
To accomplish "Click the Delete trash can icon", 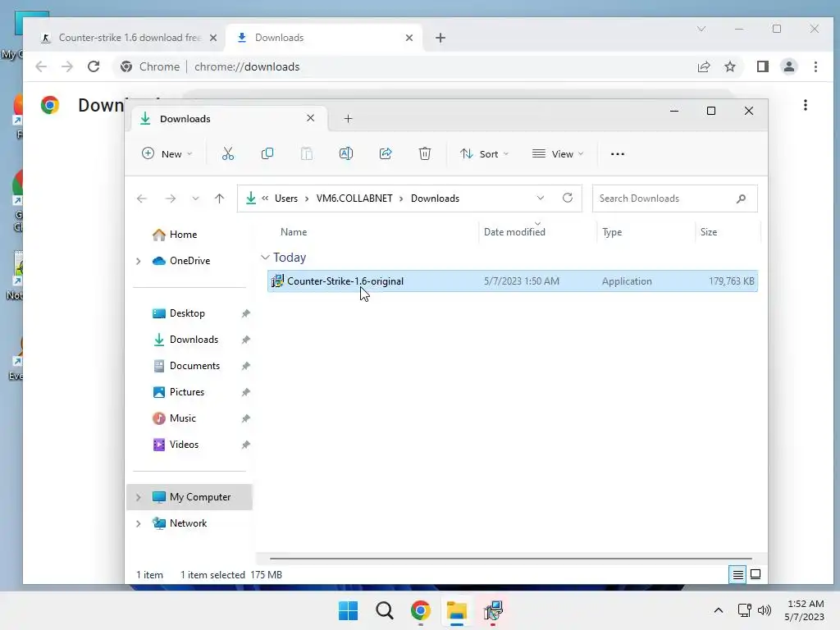I will (x=424, y=153).
